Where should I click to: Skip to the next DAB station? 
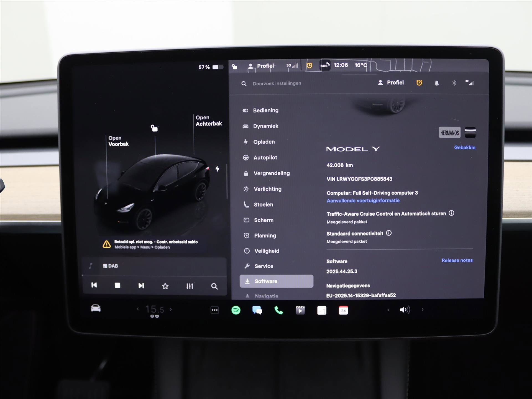click(141, 286)
